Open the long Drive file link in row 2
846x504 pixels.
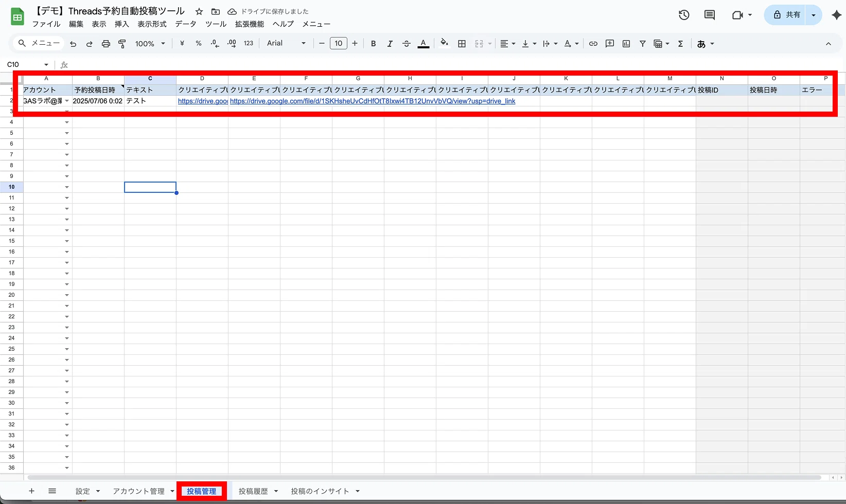coord(373,101)
